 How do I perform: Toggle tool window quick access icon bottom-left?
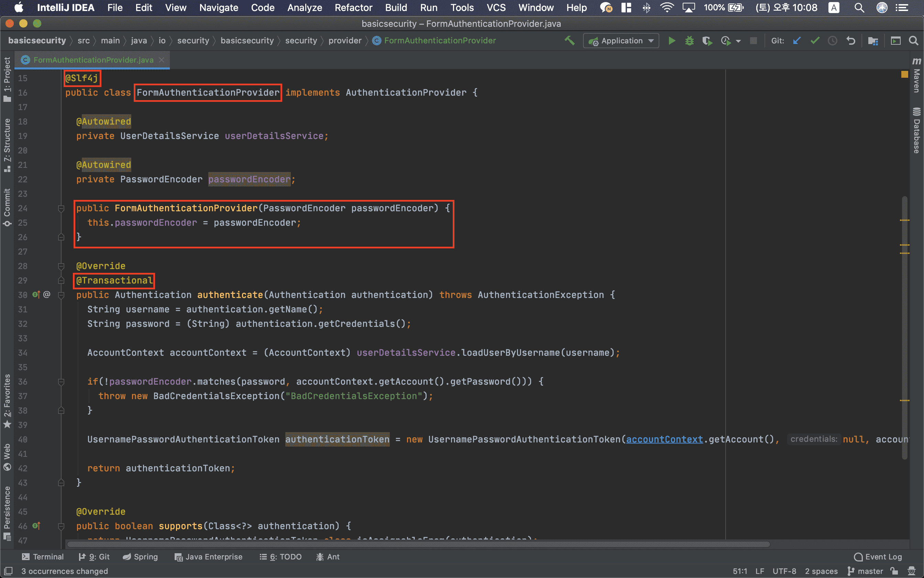click(x=8, y=571)
